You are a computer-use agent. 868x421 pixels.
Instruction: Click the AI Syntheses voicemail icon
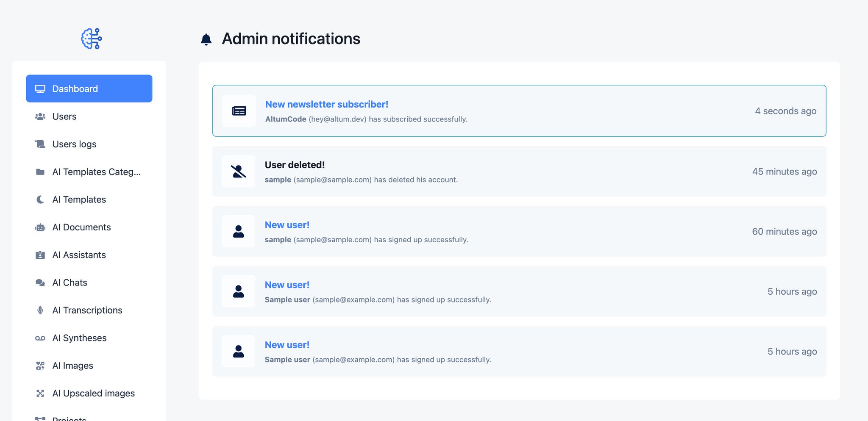pos(40,338)
